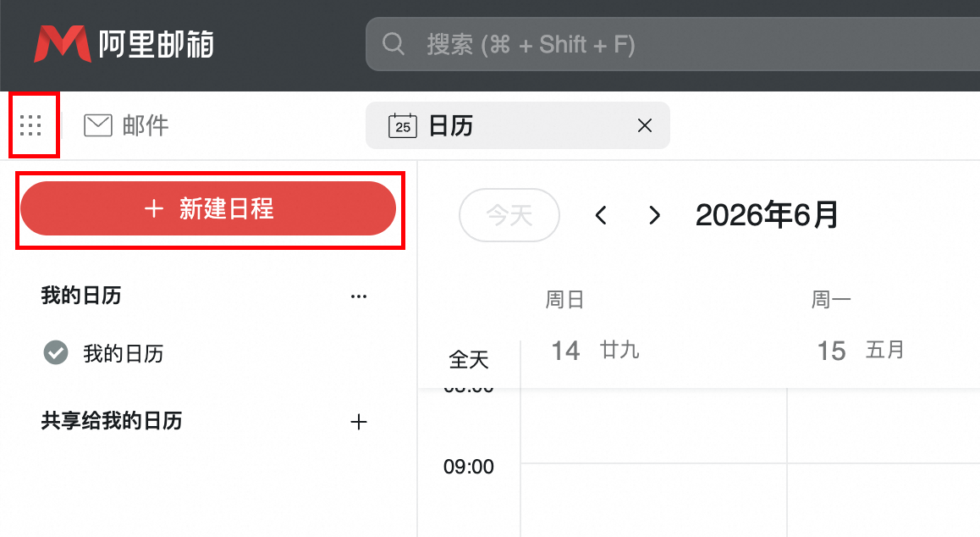Viewport: 980px width, 537px height.
Task: Add a shared calendar with plus icon
Action: (359, 422)
